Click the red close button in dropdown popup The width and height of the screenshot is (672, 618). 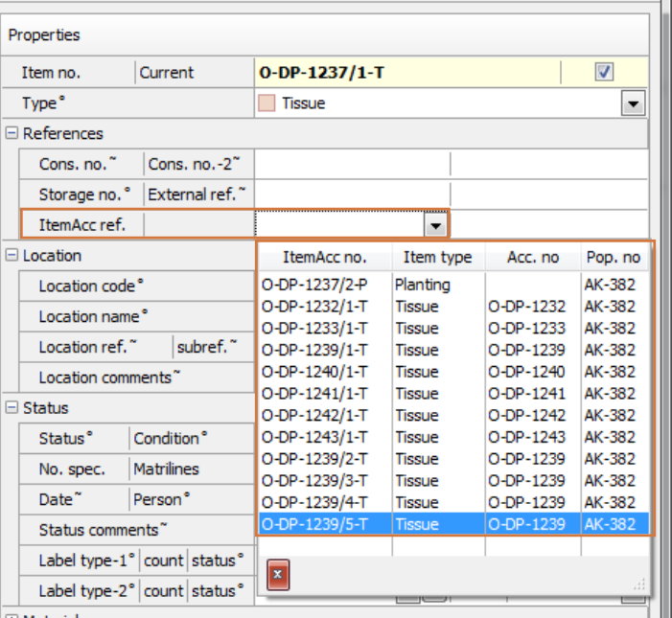(x=278, y=575)
